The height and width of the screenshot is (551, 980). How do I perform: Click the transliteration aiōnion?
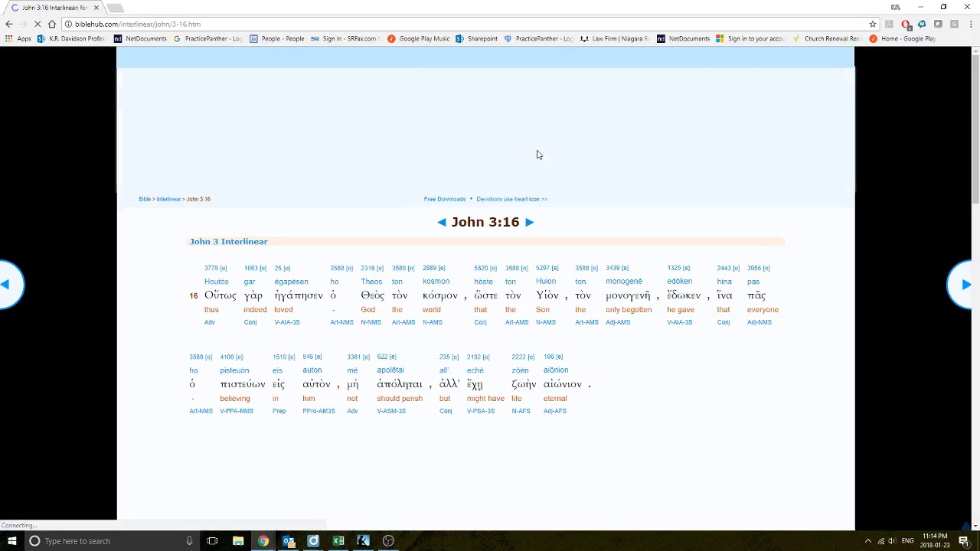(556, 370)
